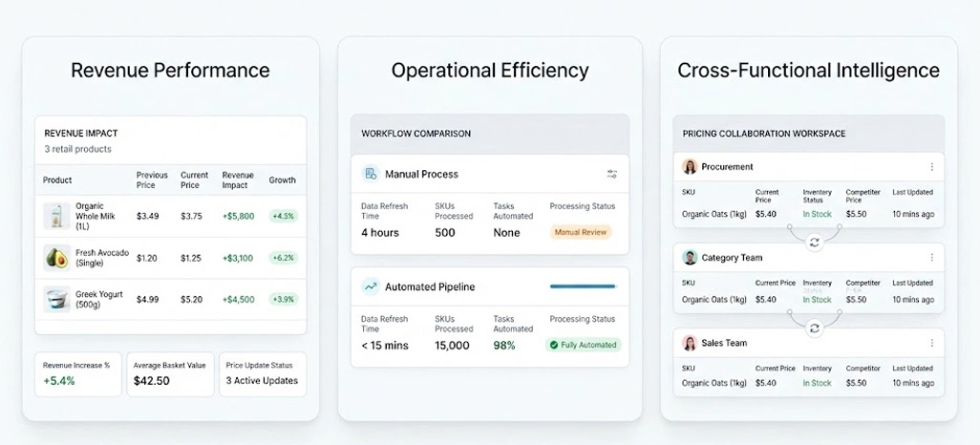Screen dimensions: 980x445
Task: Click the +3.9% growth badge
Action: (x=283, y=300)
